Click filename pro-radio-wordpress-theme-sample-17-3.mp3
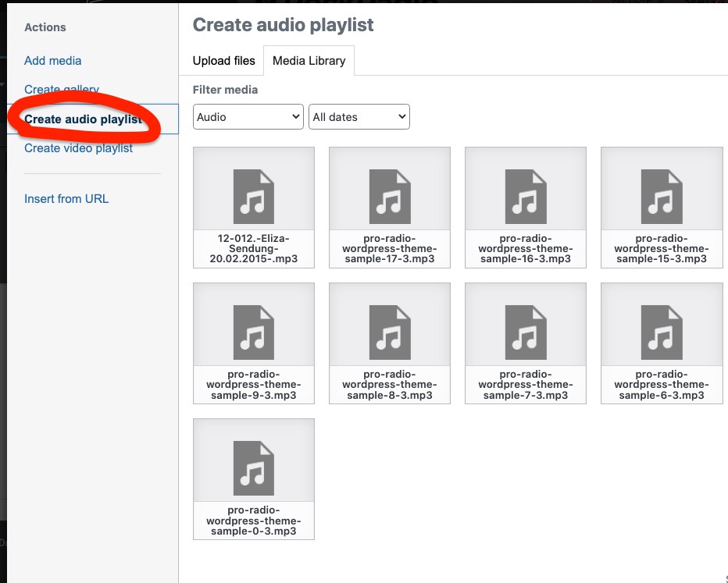Image resolution: width=728 pixels, height=583 pixels. [x=390, y=249]
